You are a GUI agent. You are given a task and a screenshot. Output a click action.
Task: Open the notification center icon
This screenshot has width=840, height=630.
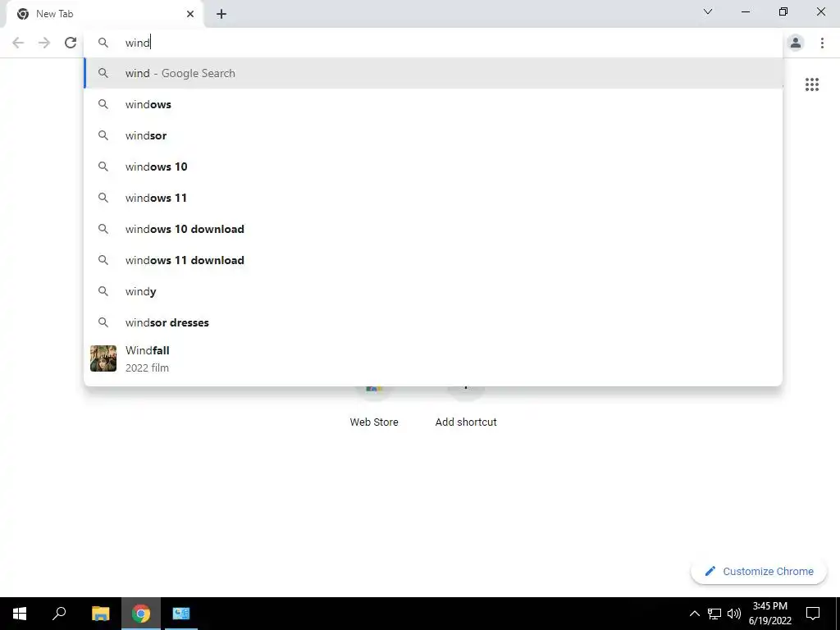pos(813,614)
